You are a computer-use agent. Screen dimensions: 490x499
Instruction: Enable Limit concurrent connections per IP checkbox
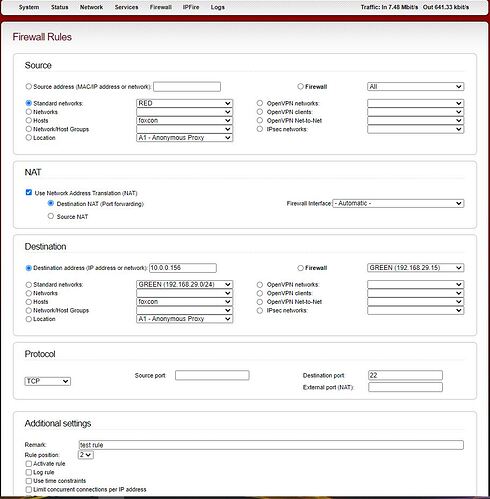point(29,490)
